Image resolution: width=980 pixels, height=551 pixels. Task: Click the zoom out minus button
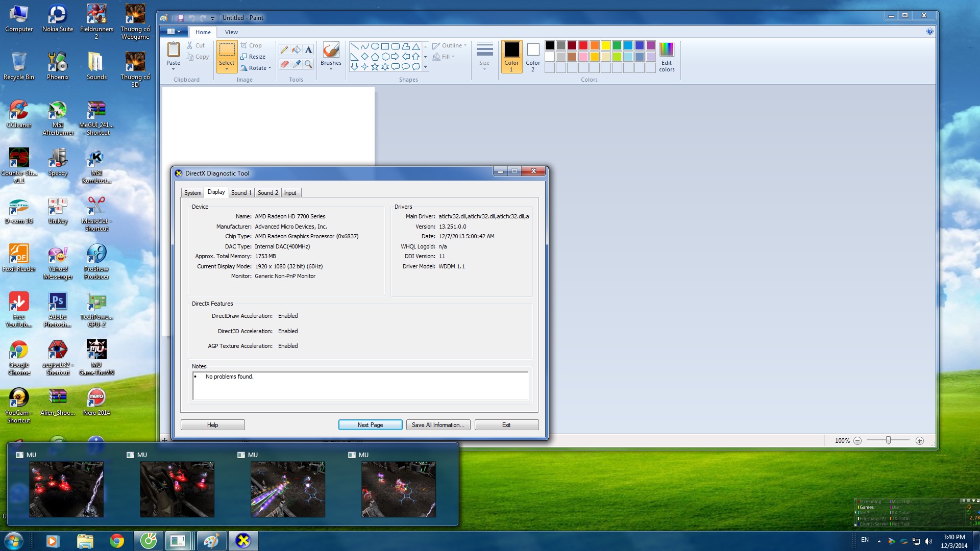point(857,441)
